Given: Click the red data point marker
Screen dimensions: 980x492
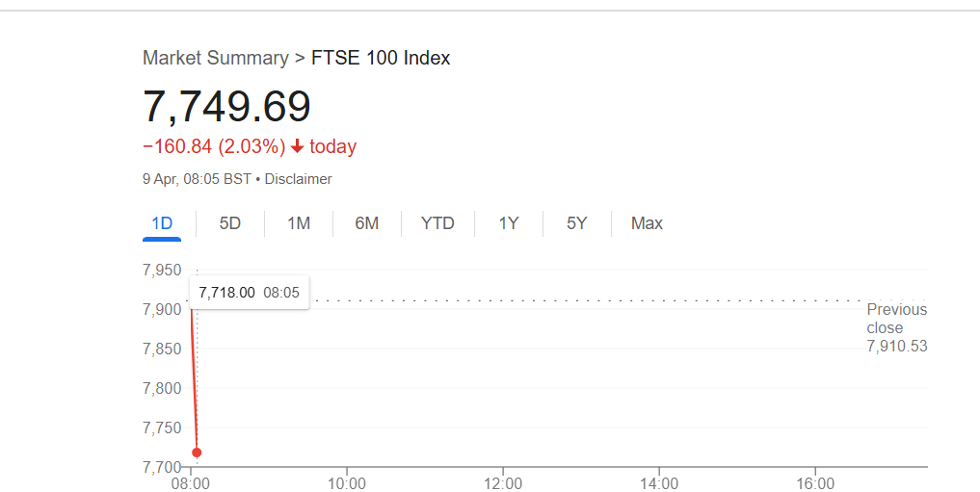Looking at the screenshot, I should [x=197, y=453].
